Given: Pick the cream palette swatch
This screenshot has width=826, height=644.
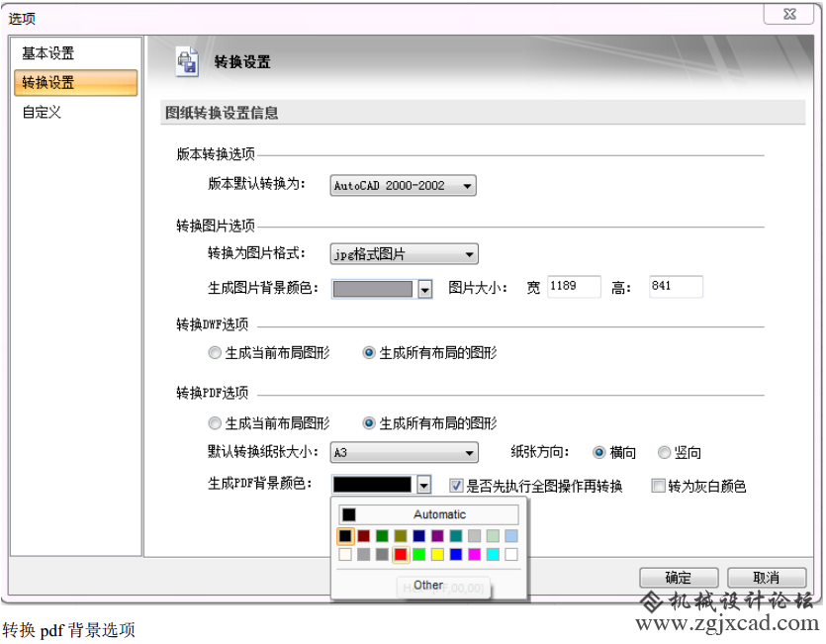Looking at the screenshot, I should [345, 554].
